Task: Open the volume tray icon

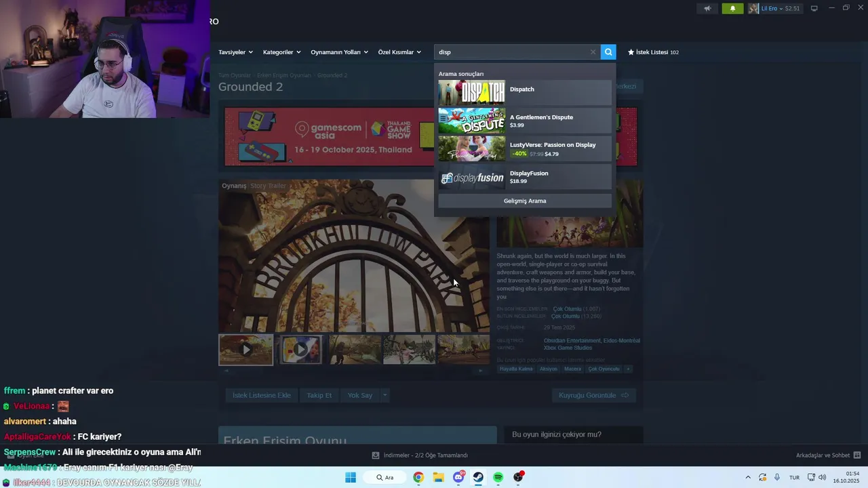Action: tap(823, 478)
